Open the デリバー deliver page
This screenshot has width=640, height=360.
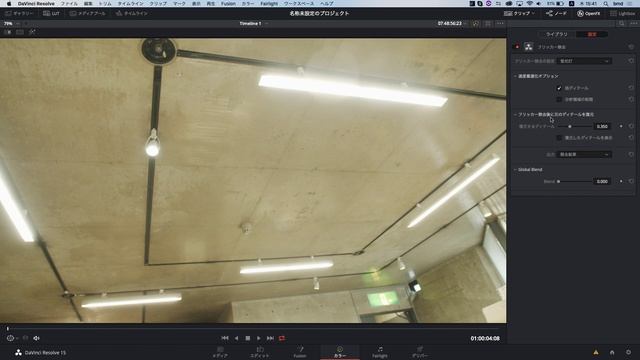click(x=420, y=352)
